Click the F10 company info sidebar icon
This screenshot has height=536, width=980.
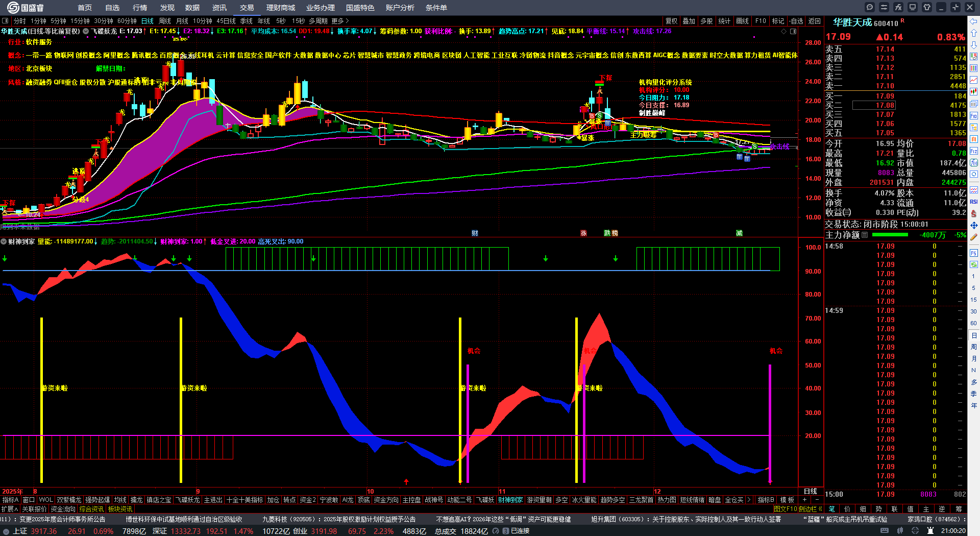[x=974, y=115]
